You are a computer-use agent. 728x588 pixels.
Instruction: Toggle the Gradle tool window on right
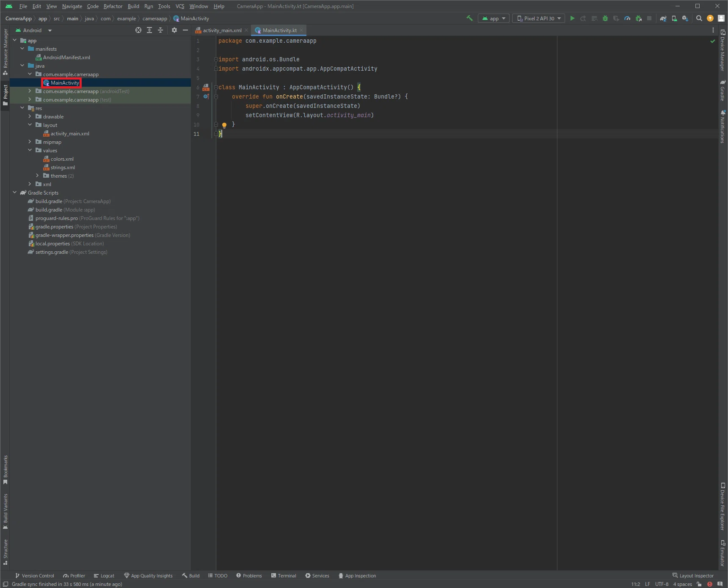click(x=723, y=91)
